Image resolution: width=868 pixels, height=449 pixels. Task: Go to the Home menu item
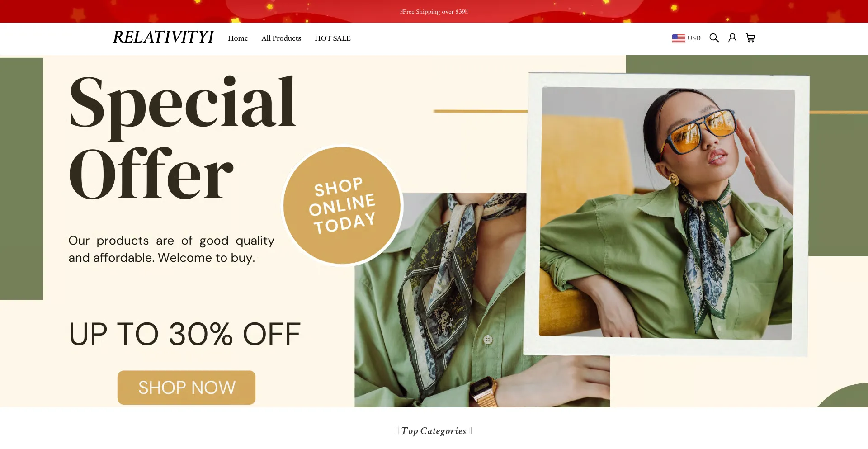238,38
